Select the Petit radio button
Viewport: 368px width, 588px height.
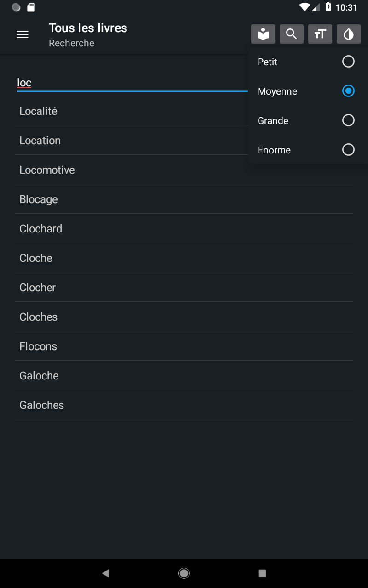pyautogui.click(x=348, y=62)
